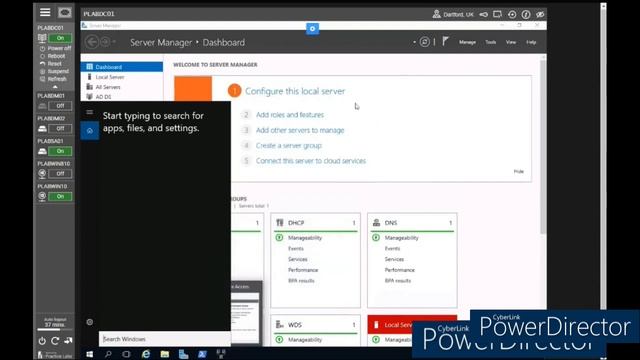The height and width of the screenshot is (360, 640).
Task: Select Local Server in navigation pane
Action: [122, 77]
